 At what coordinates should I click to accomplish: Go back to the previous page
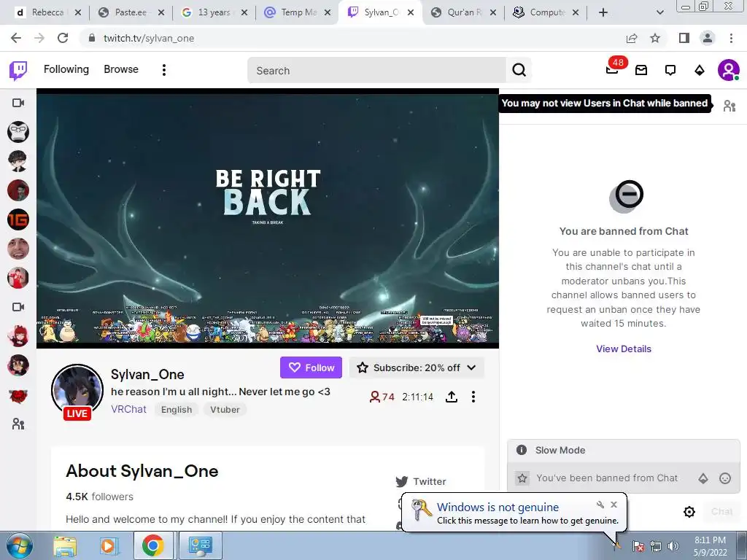(16, 38)
